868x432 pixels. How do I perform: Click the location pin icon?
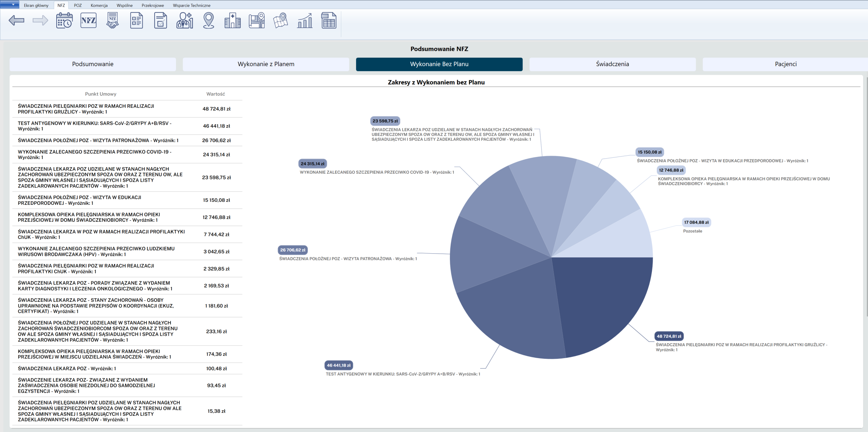point(209,20)
